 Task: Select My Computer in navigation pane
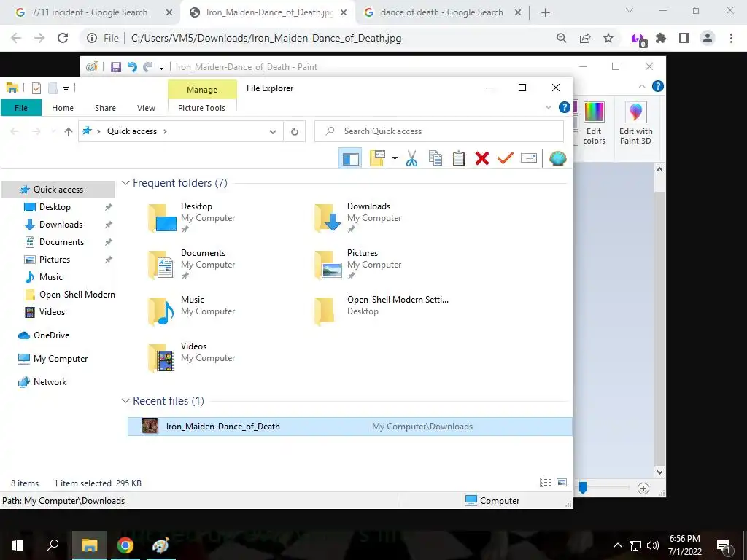tap(61, 359)
